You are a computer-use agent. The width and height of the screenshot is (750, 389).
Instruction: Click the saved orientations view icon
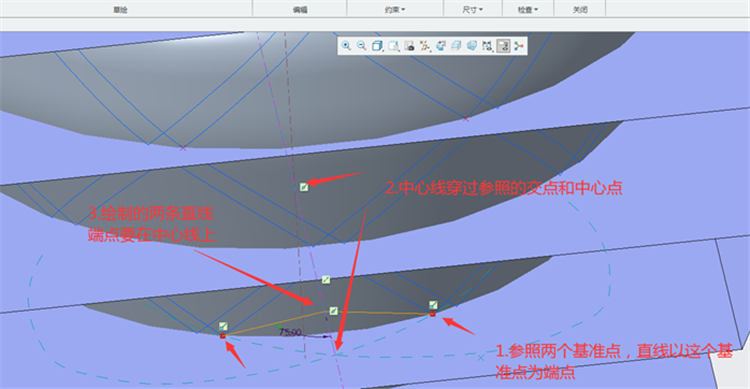tap(393, 46)
